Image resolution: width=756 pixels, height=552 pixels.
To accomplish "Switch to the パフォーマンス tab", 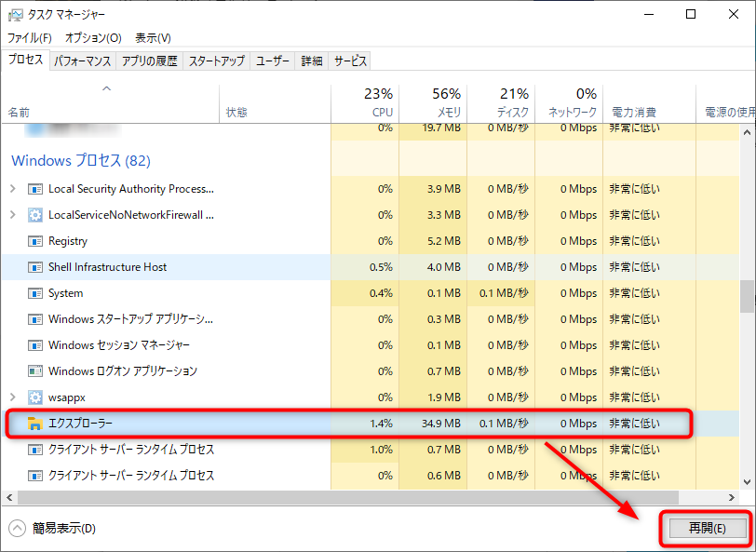I will pos(82,61).
